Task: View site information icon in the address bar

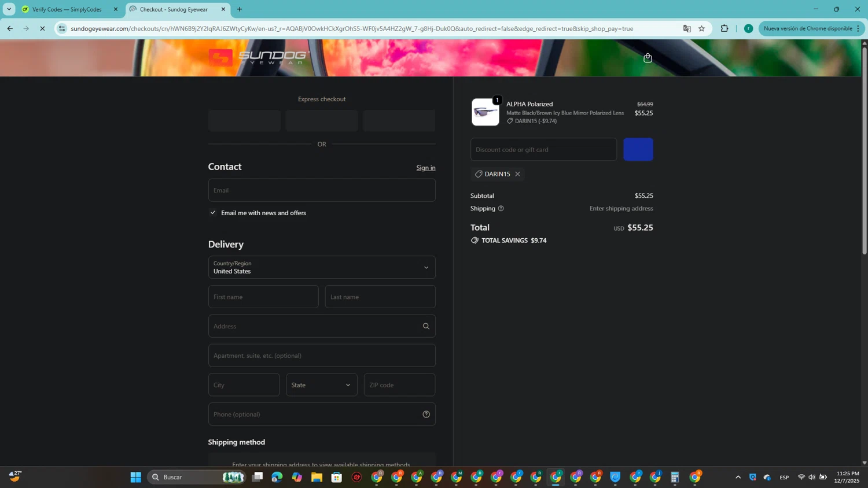Action: pyautogui.click(x=62, y=28)
